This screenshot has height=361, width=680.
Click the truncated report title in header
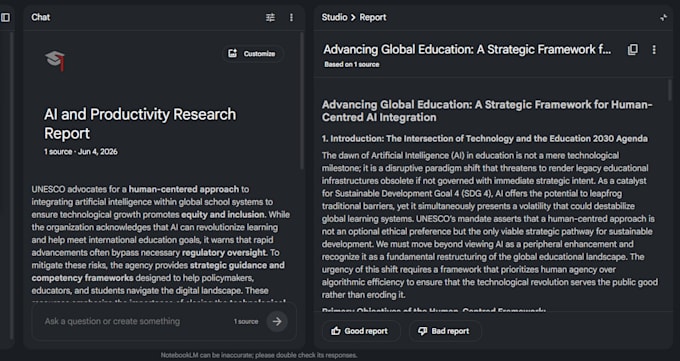coord(467,50)
